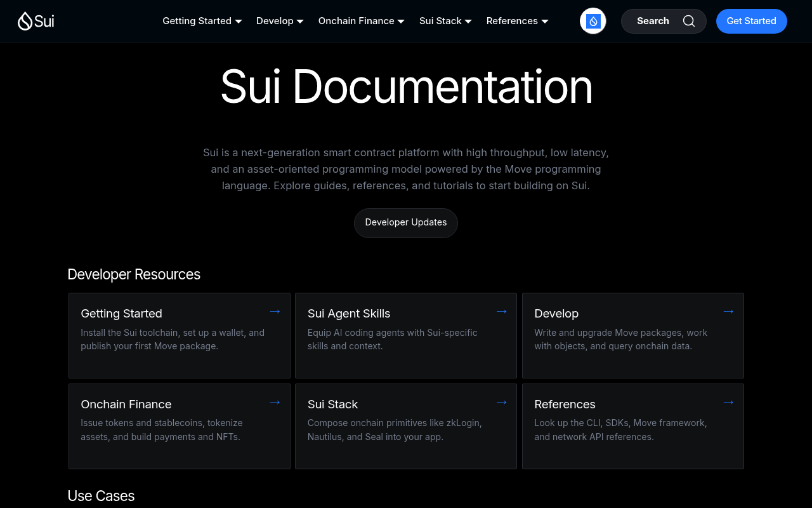
Task: Open the Sui Agent Skills card title
Action: click(x=349, y=314)
